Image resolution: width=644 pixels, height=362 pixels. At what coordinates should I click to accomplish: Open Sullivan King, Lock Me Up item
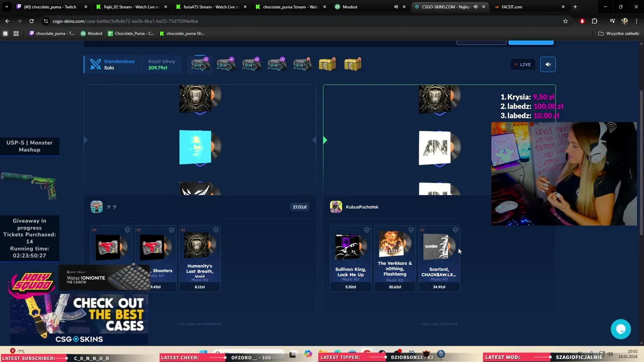click(x=351, y=258)
